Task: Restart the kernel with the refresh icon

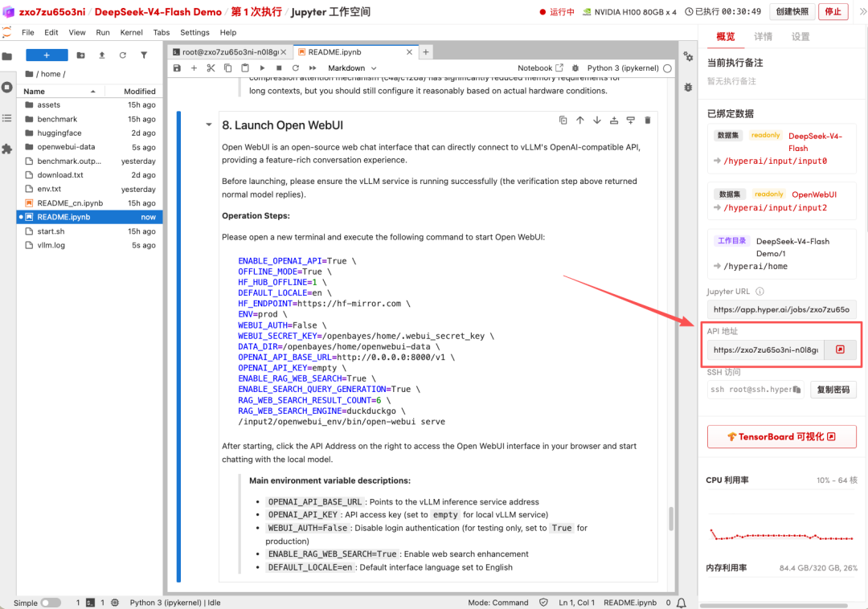Action: (296, 68)
